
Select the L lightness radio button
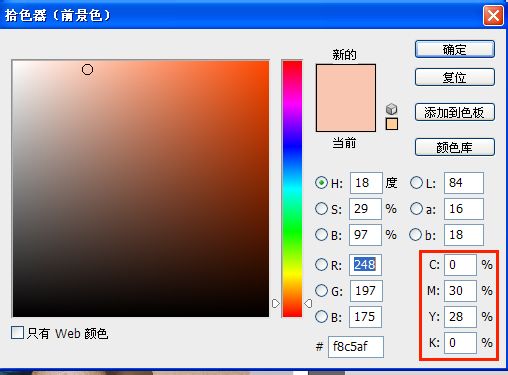click(416, 183)
